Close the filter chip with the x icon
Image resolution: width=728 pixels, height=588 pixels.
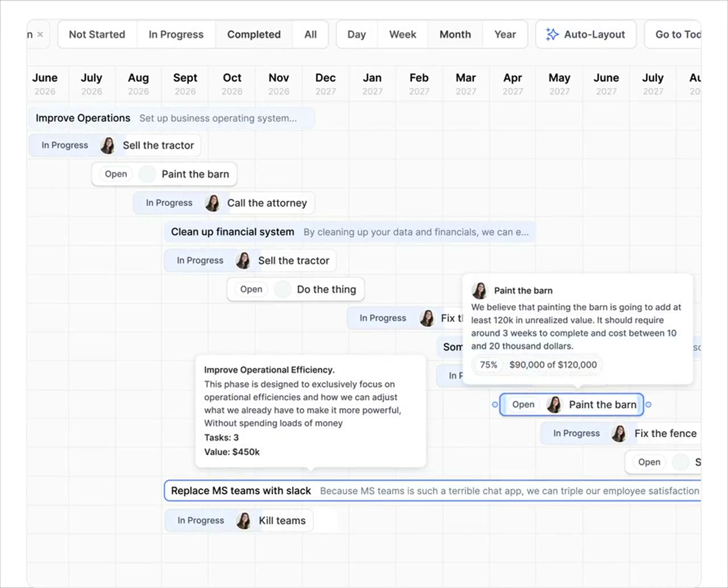pyautogui.click(x=40, y=35)
